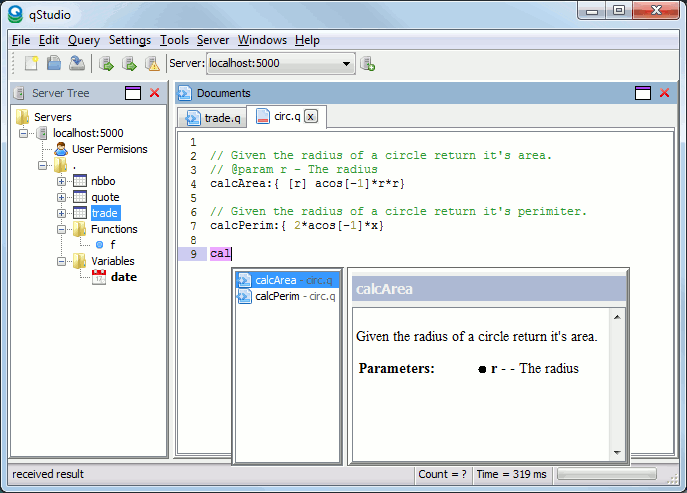This screenshot has width=687, height=493.
Task: Select calcPerim in the autocomplete list
Action: coord(278,296)
